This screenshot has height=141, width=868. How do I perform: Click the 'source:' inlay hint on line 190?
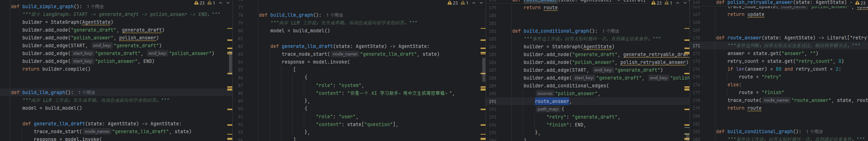click(545, 93)
